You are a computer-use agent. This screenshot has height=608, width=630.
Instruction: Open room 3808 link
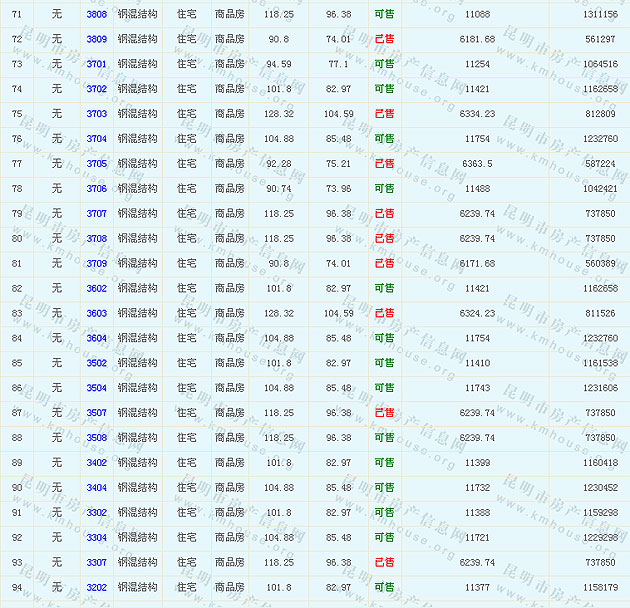[x=96, y=15]
